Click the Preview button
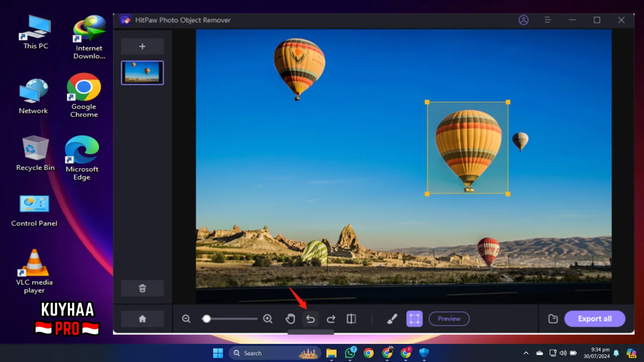This screenshot has width=644, height=362. tap(449, 319)
